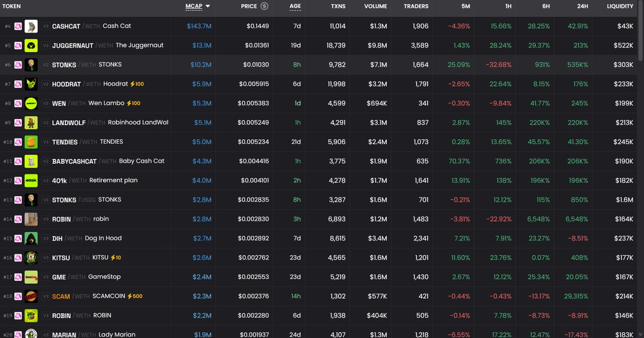The height and width of the screenshot is (338, 644).
Task: Click the lightning boost 500 badge on SCAMCOIN
Action: coord(135,296)
